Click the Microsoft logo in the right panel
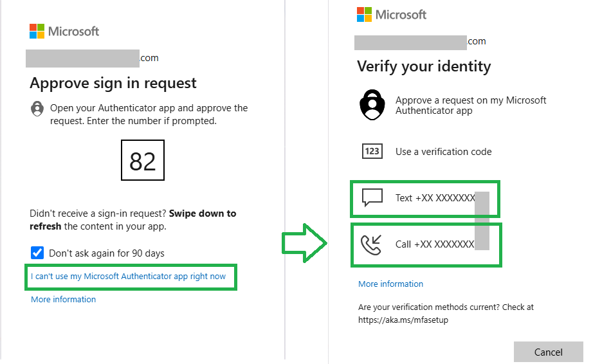 click(392, 15)
